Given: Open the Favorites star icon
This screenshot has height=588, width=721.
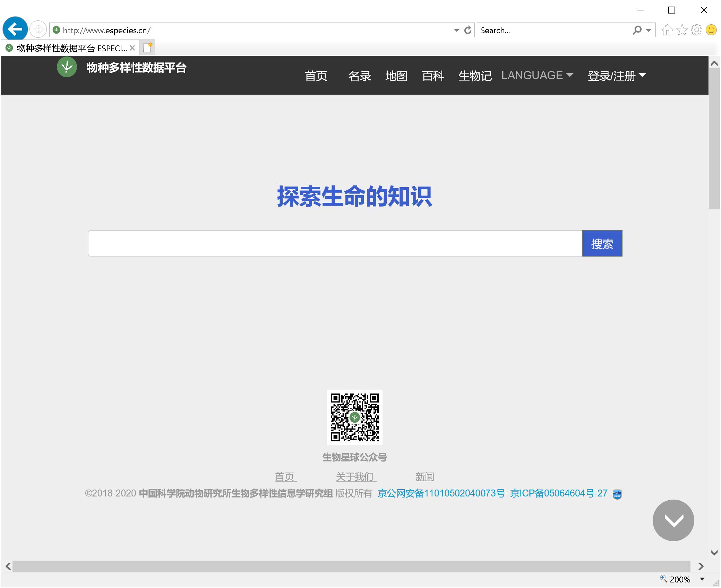Looking at the screenshot, I should (x=682, y=30).
